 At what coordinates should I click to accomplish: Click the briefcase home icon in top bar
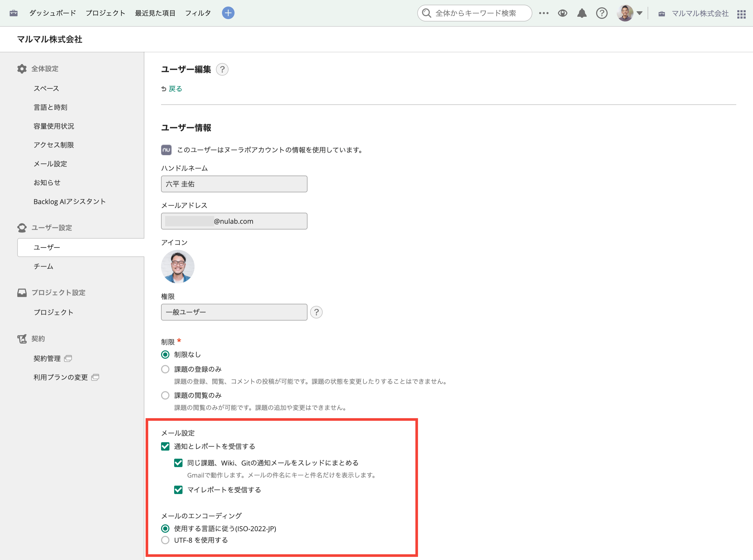[x=14, y=13]
